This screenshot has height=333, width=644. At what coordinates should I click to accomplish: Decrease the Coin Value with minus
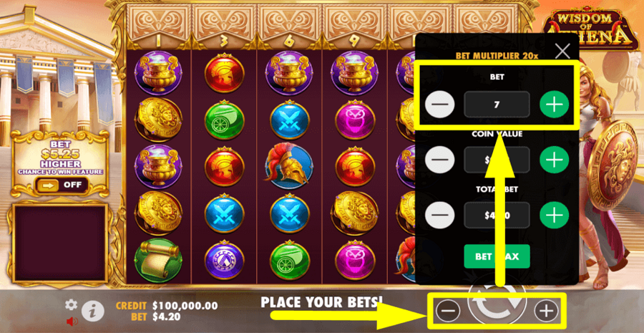440,159
